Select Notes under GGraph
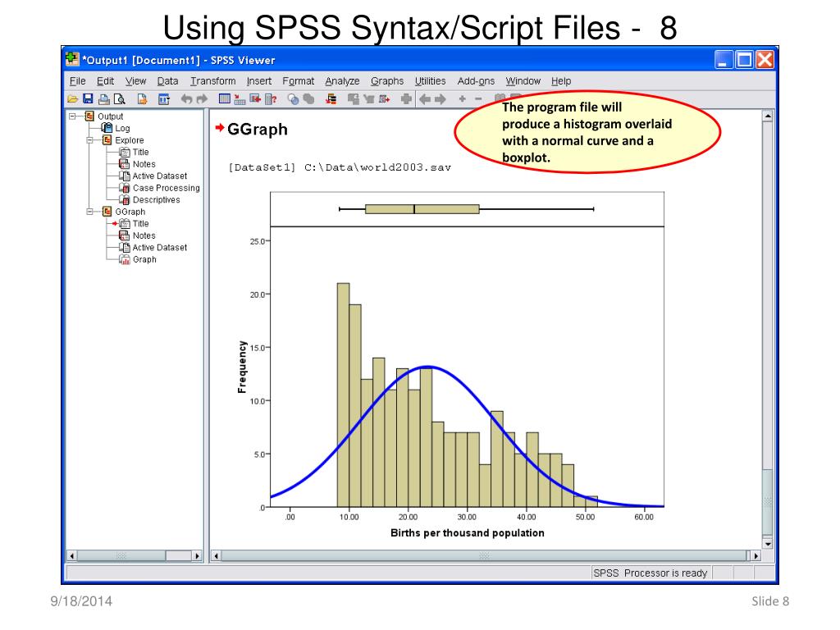 click(144, 235)
